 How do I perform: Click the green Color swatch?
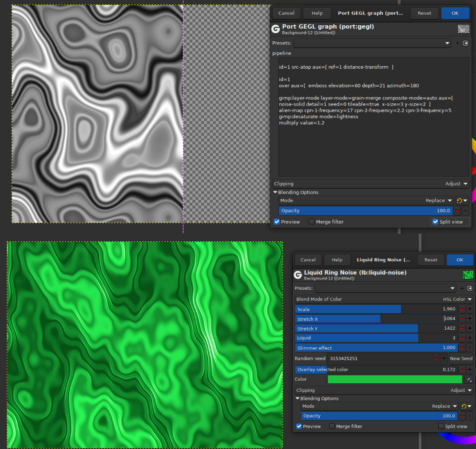pos(395,379)
